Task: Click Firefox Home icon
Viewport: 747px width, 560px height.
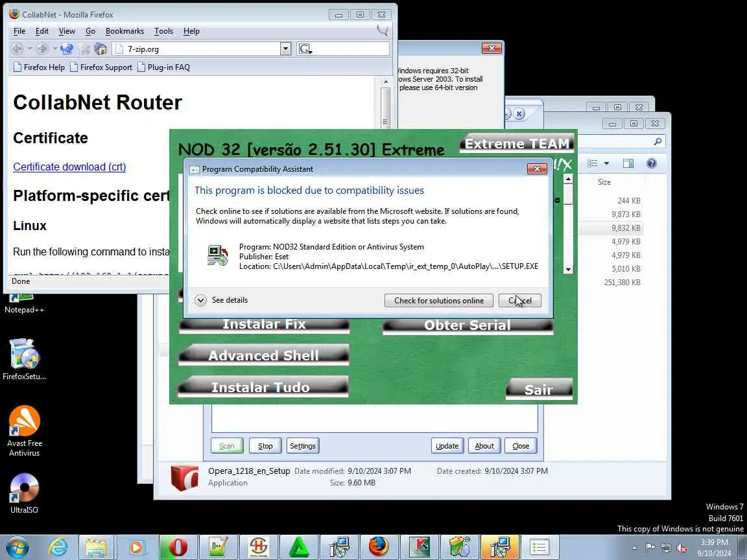Action: [x=101, y=49]
